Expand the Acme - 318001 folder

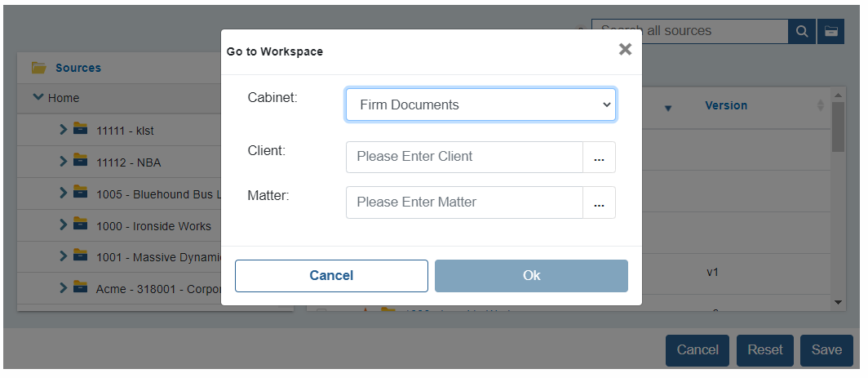(63, 288)
